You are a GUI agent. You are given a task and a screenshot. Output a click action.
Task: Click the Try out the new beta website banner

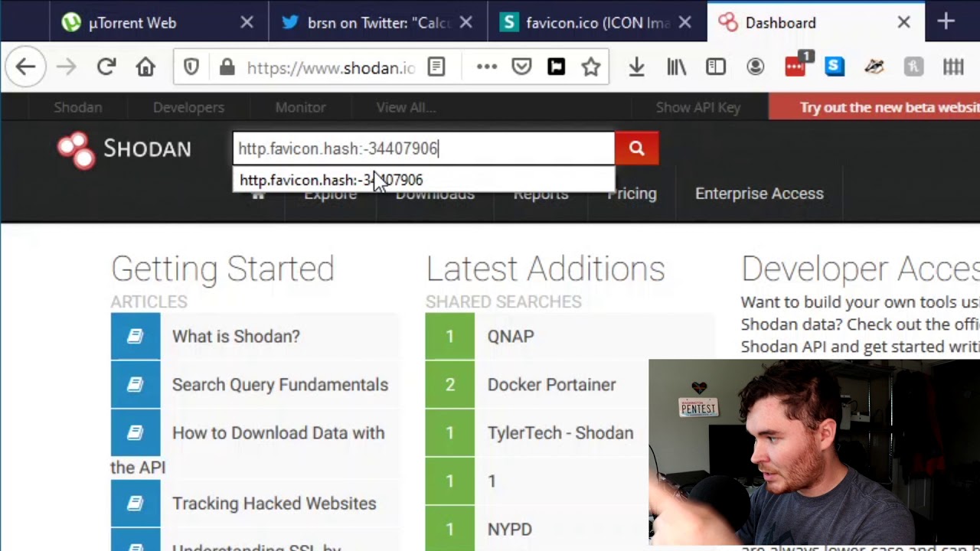pos(874,107)
